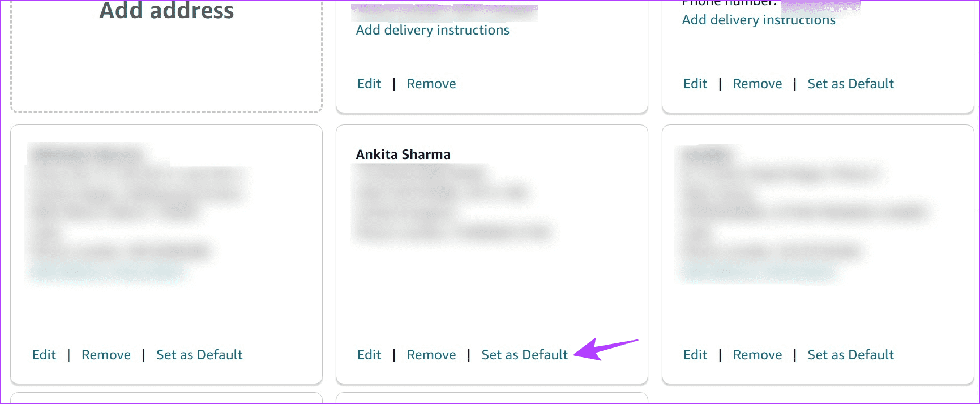This screenshot has height=404, width=980.
Task: Open the Add address tile
Action: tap(166, 56)
